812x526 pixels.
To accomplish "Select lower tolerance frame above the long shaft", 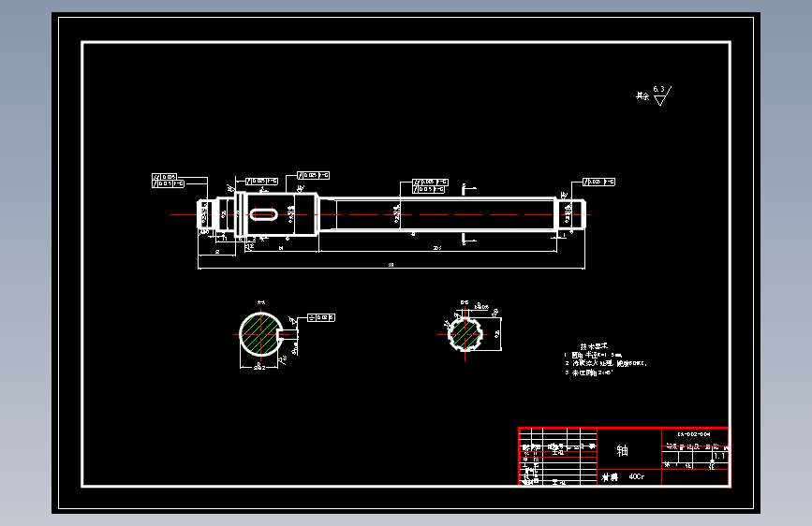I will 429,189.
